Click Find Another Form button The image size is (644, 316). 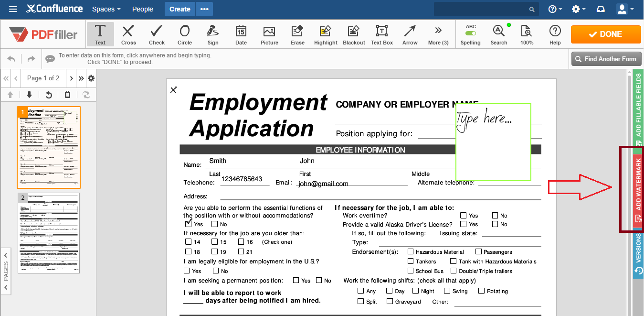pos(606,59)
